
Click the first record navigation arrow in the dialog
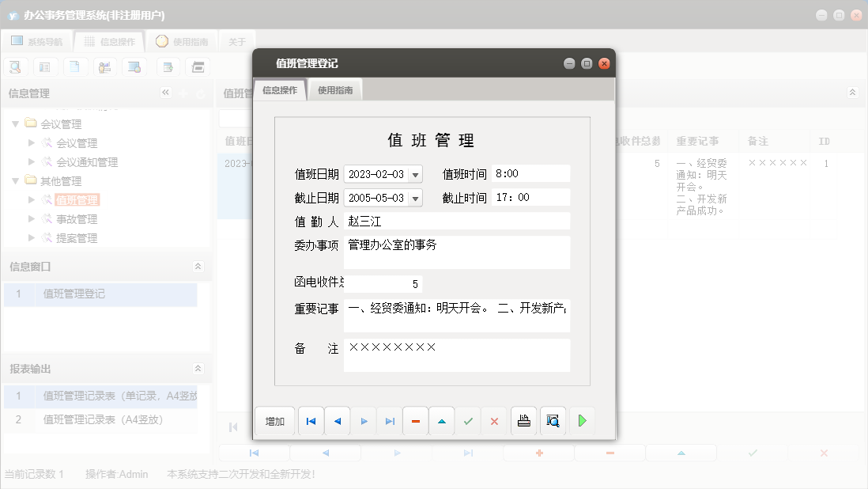pyautogui.click(x=310, y=421)
